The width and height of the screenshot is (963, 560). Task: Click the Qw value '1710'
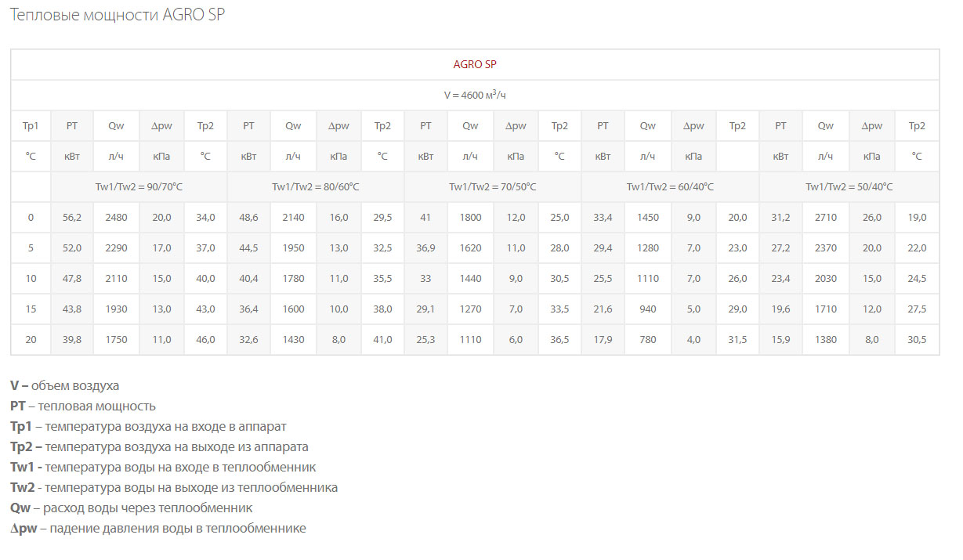(826, 309)
